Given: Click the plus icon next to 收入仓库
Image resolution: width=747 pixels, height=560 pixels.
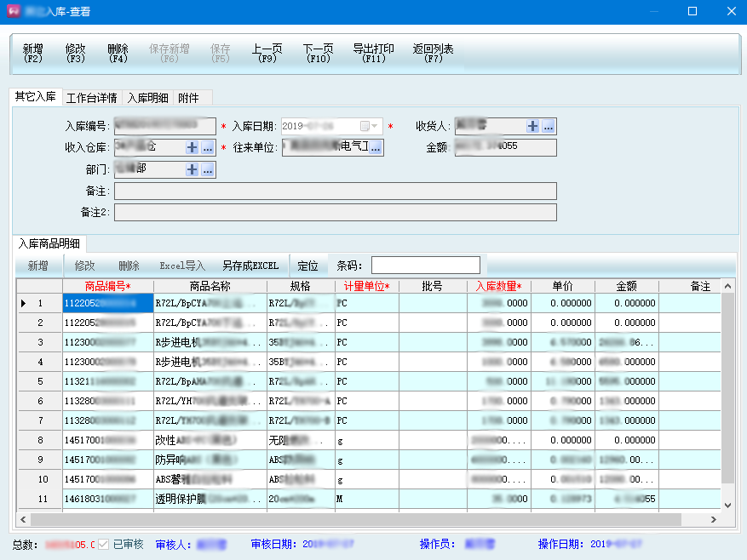Looking at the screenshot, I should tap(192, 147).
